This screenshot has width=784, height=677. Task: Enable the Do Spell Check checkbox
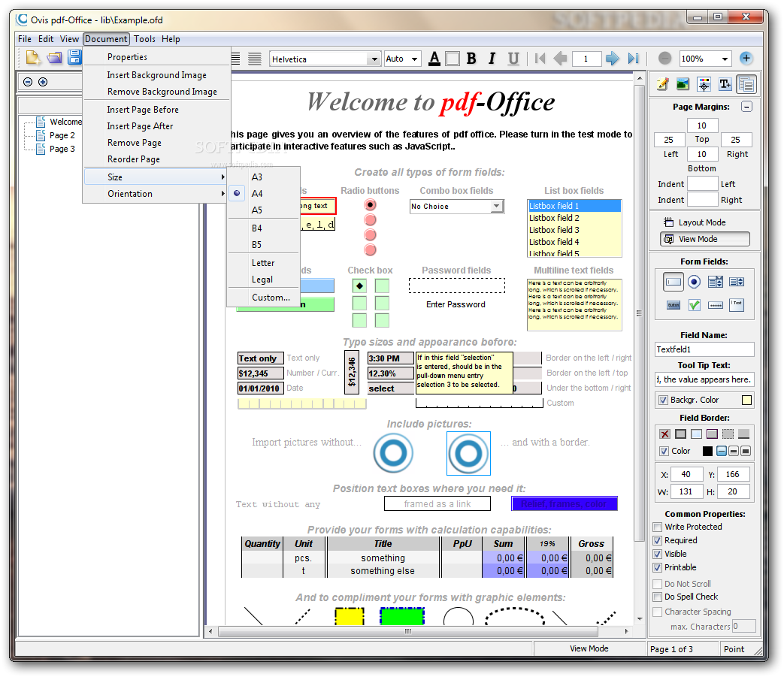(658, 597)
